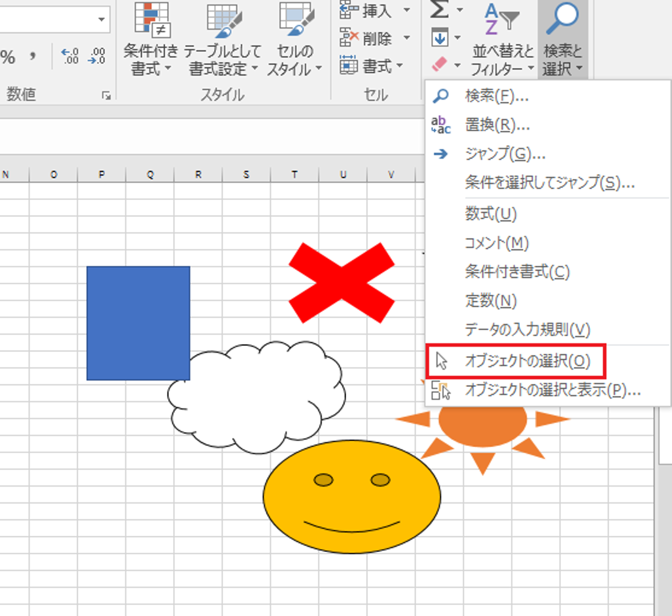Open the number format dialog launcher
Viewport: 672px width, 616px height.
coord(106,96)
